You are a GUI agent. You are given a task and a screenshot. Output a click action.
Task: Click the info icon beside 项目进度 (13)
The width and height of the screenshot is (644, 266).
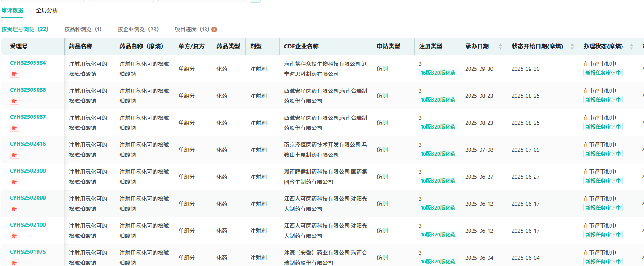click(214, 30)
